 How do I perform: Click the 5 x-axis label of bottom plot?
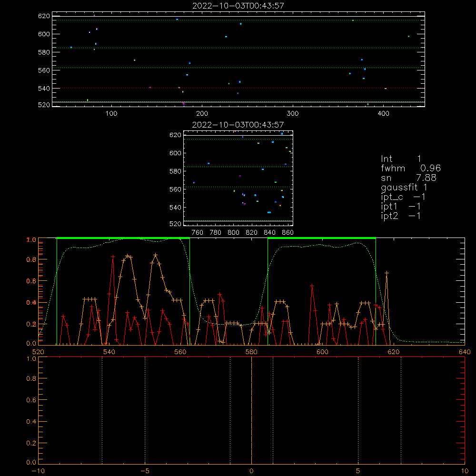(358, 471)
